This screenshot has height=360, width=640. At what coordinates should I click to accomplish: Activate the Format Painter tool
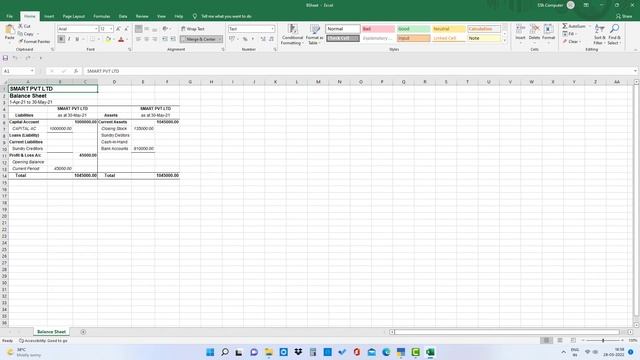coord(34,42)
